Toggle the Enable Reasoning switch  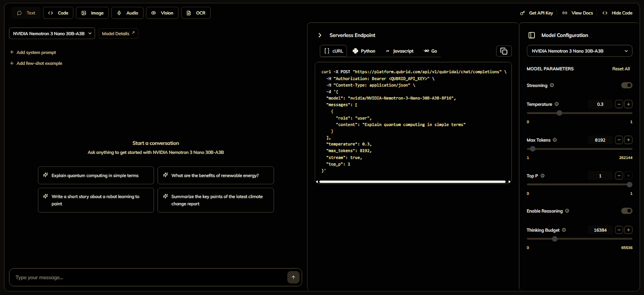click(x=626, y=211)
